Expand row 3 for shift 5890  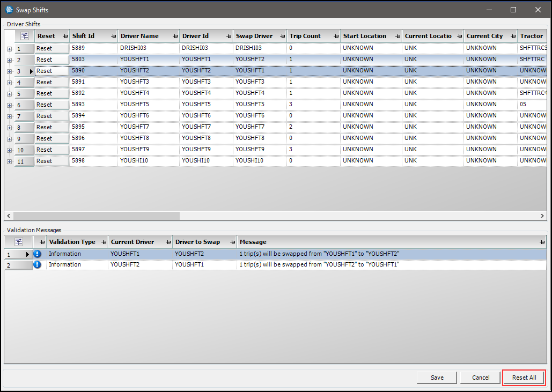[10, 71]
